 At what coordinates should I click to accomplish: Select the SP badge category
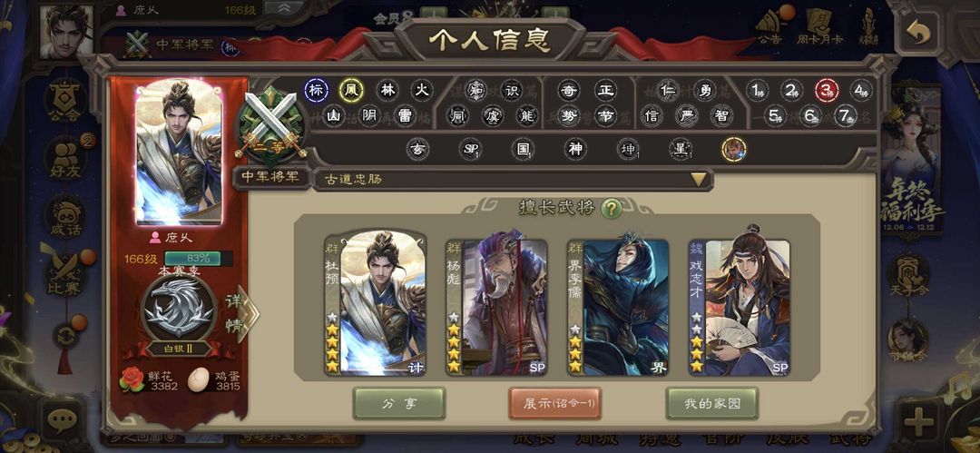tap(470, 149)
